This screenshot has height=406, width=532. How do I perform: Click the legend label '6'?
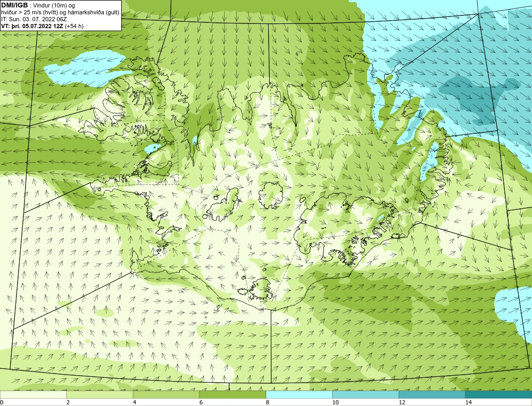201,403
